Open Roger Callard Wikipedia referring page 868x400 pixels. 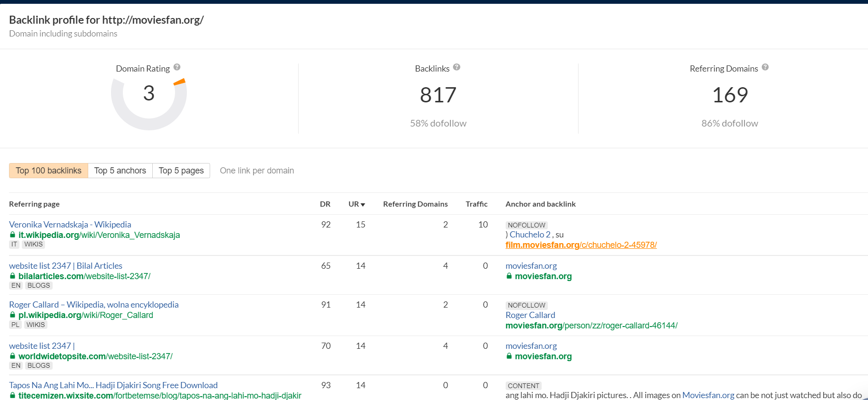pos(94,305)
